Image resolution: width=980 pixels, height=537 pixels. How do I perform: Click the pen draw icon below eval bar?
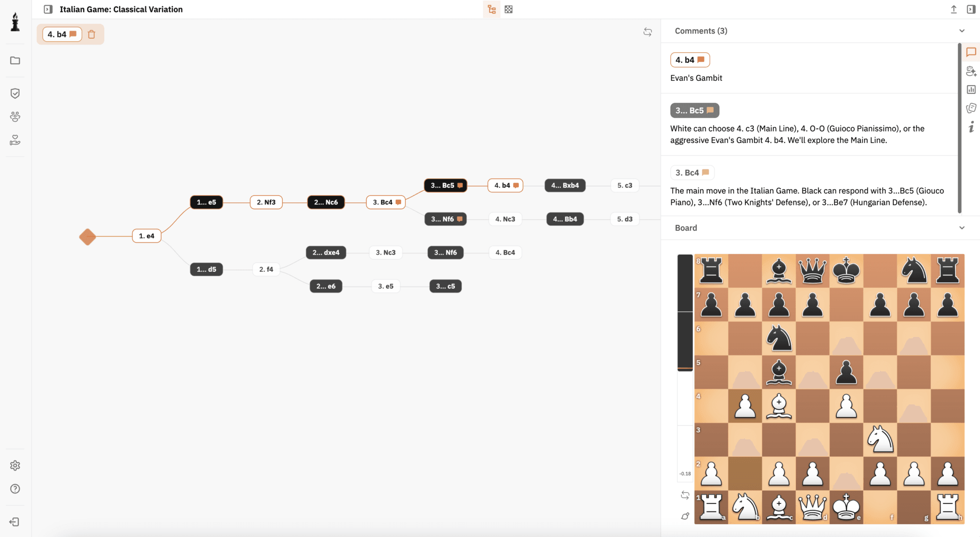coord(685,516)
